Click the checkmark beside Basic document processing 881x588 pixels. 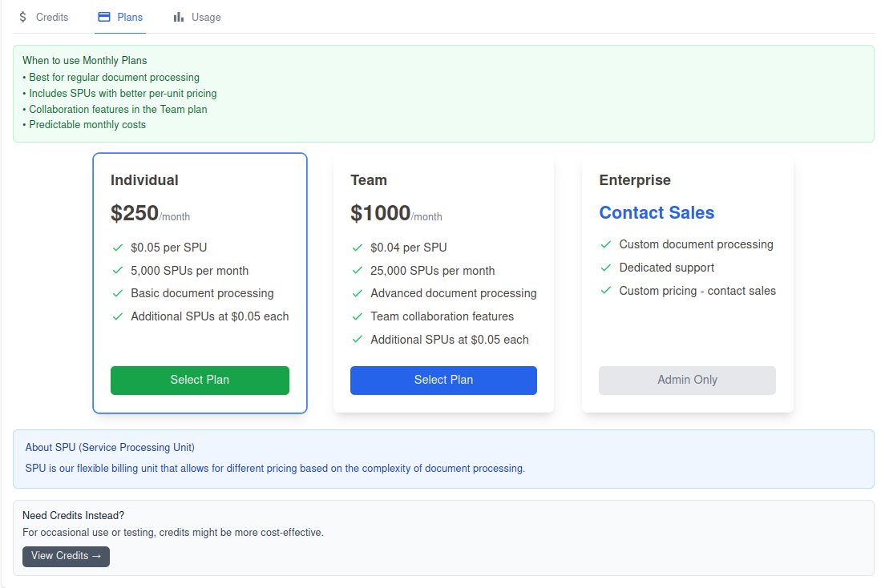tap(117, 293)
